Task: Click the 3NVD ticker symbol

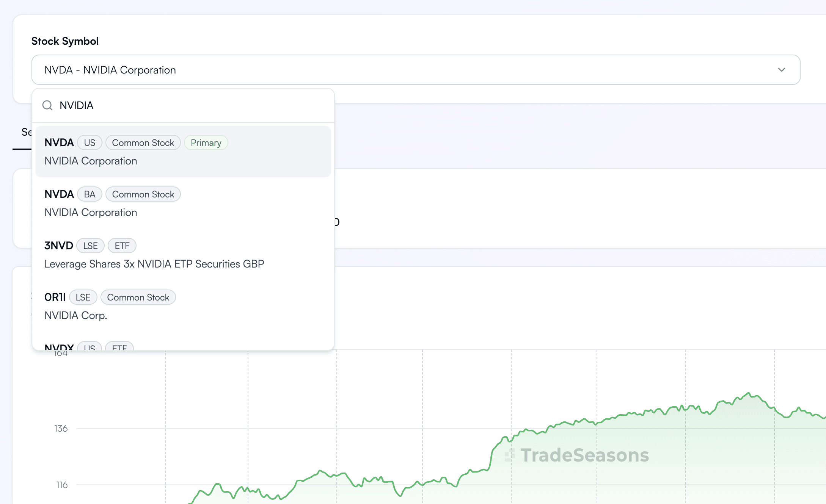Action: click(x=59, y=246)
